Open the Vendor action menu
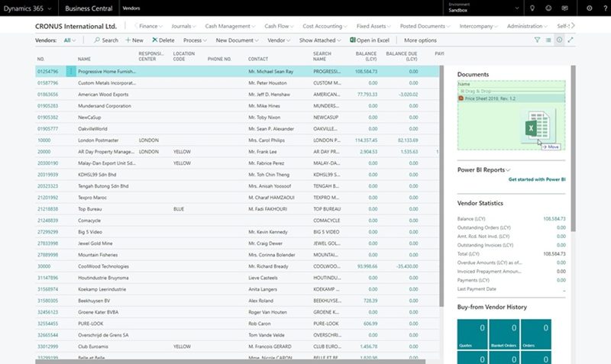The width and height of the screenshot is (611, 364). point(279,40)
